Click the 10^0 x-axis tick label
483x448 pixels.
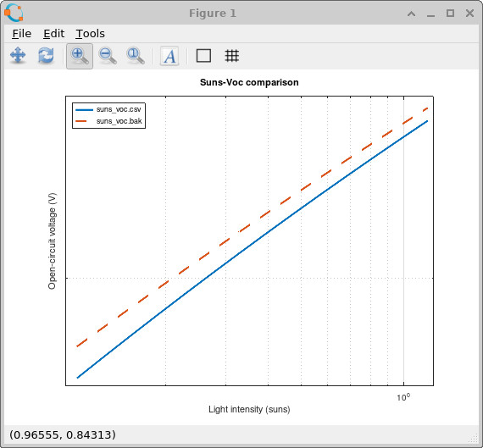click(403, 397)
